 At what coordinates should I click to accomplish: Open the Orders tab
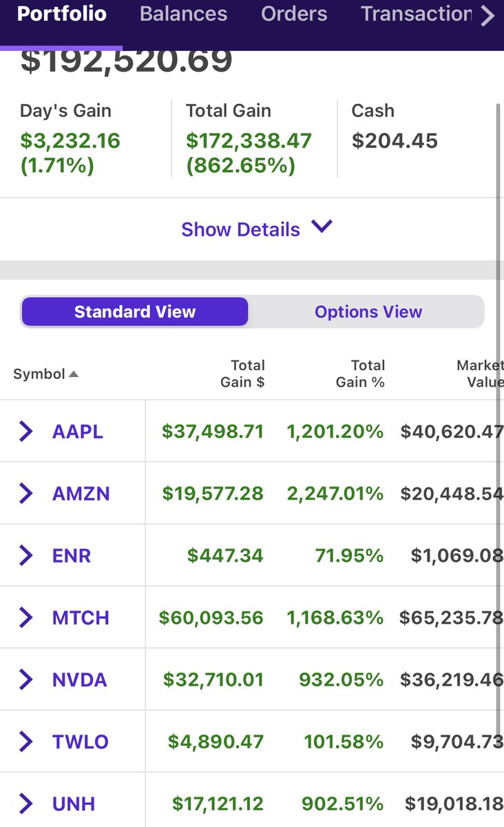click(x=294, y=14)
